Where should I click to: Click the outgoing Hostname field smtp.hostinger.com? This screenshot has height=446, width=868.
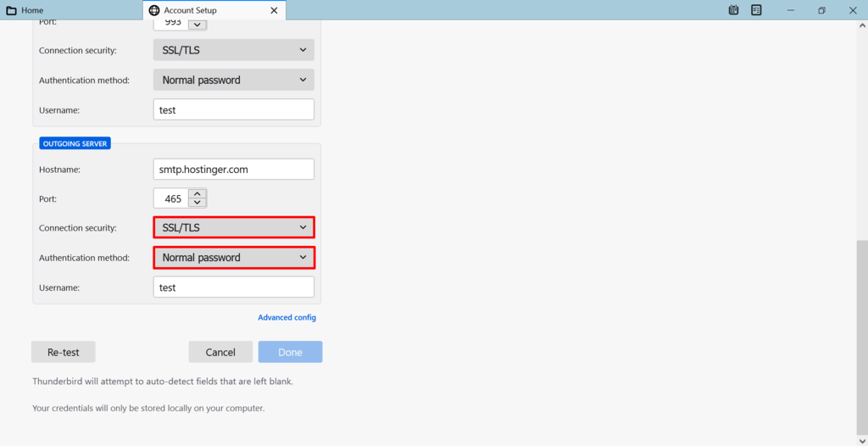point(234,170)
